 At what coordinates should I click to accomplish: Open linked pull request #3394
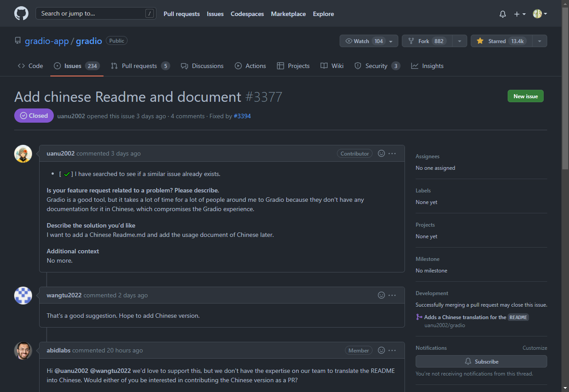point(242,116)
